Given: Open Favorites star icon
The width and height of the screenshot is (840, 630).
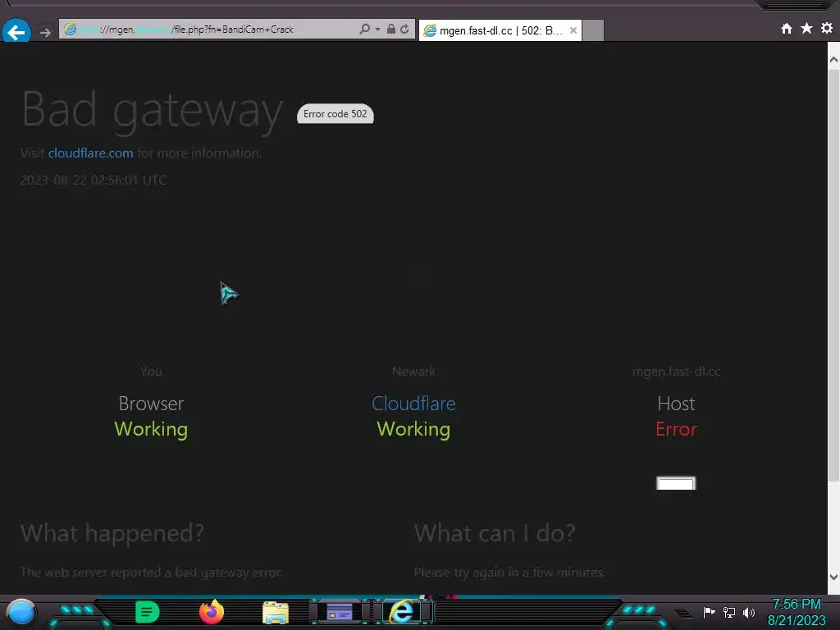Looking at the screenshot, I should [x=807, y=28].
